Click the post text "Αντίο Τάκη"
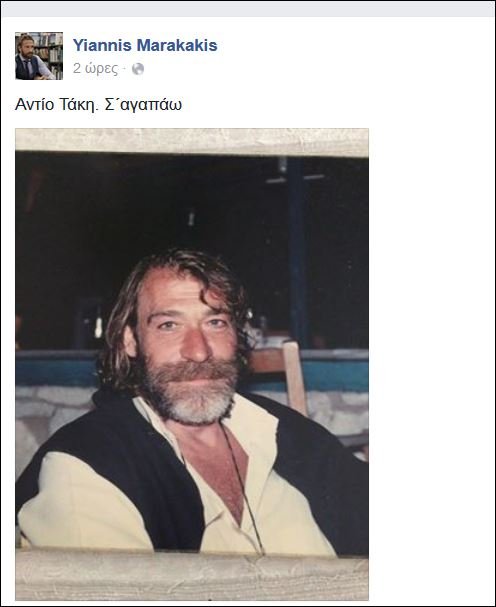Image resolution: width=496 pixels, height=607 pixels. 56,105
